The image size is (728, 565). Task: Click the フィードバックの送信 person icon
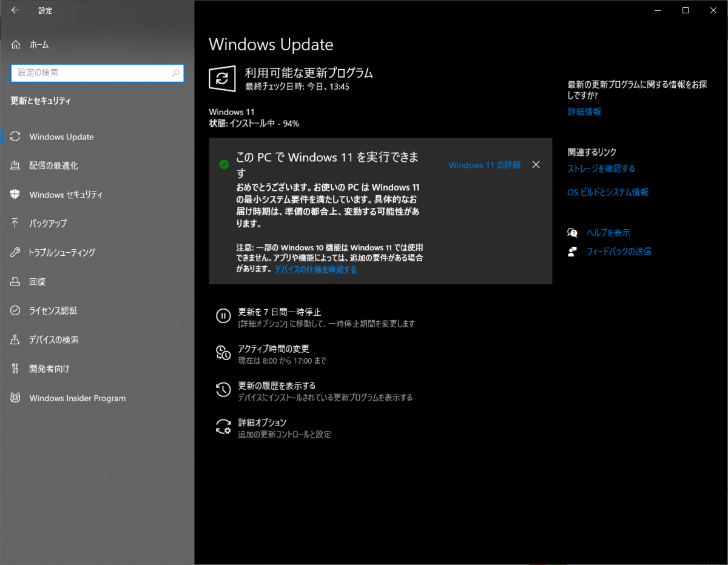[572, 251]
